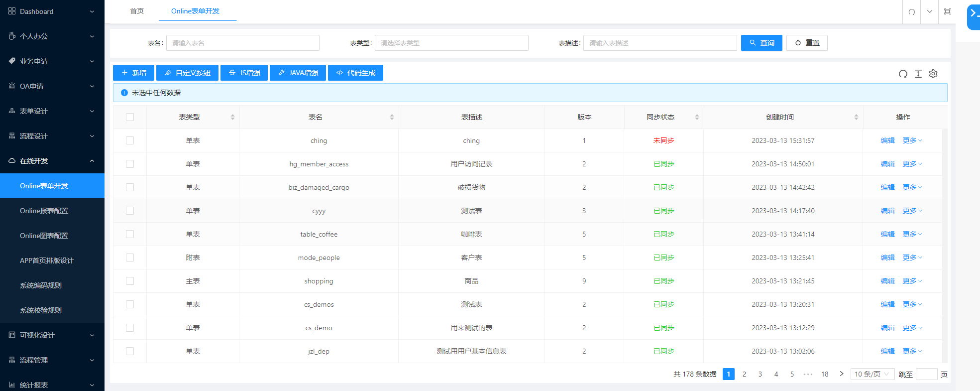
Task: Check the hg_member_access row checkbox
Action: pyautogui.click(x=130, y=164)
